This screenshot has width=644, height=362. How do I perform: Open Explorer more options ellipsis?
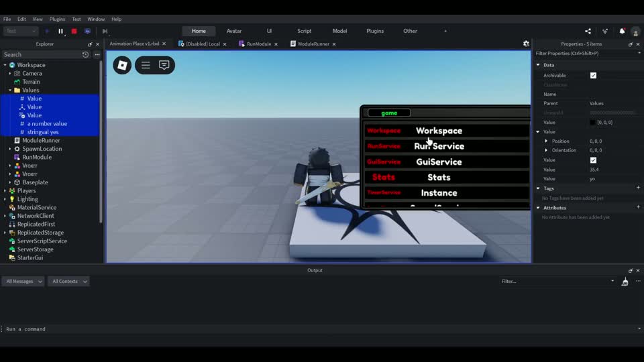(97, 54)
